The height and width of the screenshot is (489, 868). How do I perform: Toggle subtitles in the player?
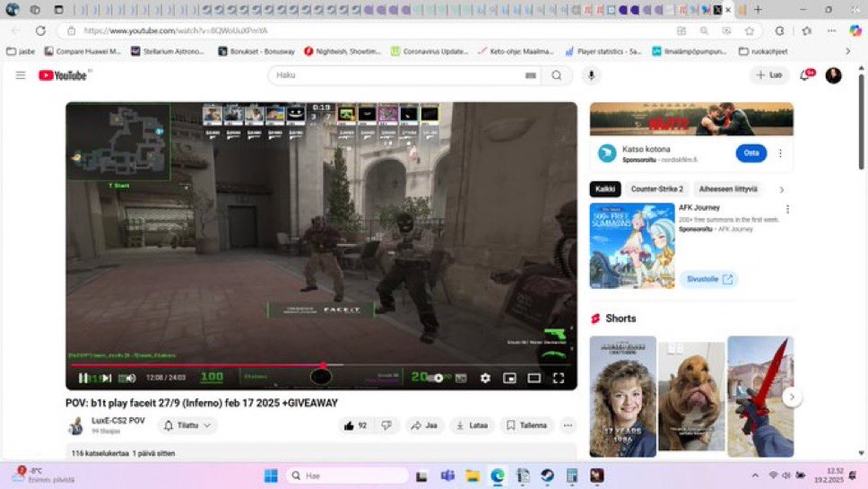click(x=461, y=378)
